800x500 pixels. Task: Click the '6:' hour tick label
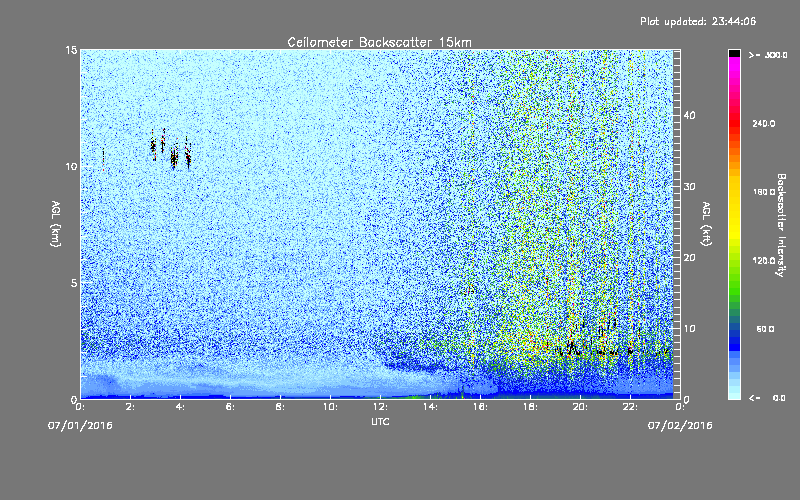231,407
